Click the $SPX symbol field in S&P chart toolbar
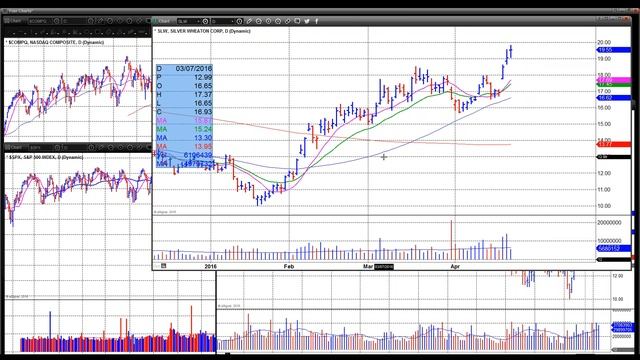 tap(41, 147)
